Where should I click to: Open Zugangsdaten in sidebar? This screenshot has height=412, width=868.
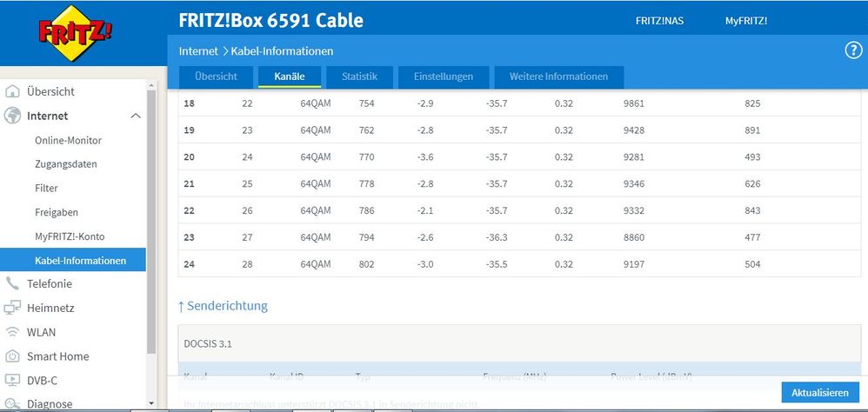click(66, 164)
